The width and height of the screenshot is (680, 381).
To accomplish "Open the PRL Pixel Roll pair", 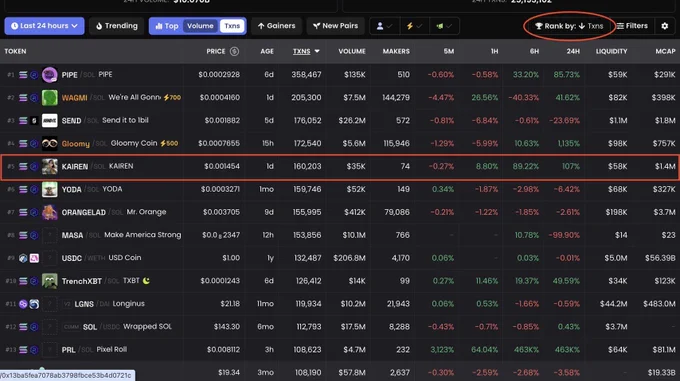I will 340,349.
